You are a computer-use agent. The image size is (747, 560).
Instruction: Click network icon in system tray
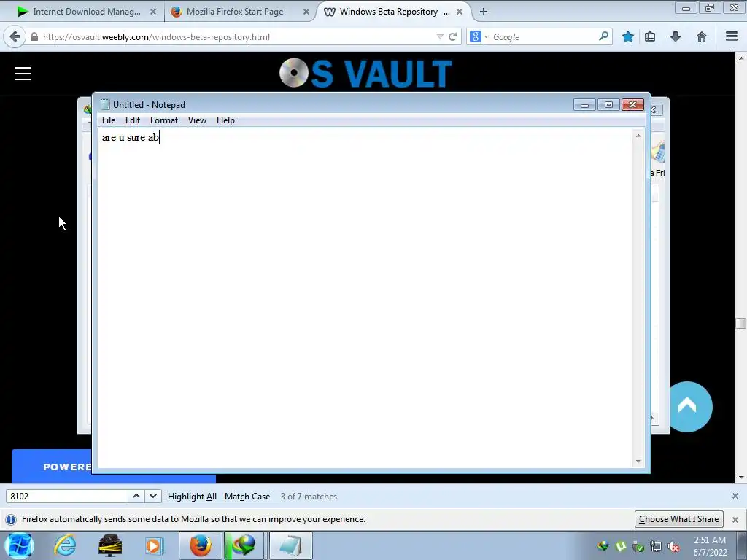coord(656,547)
